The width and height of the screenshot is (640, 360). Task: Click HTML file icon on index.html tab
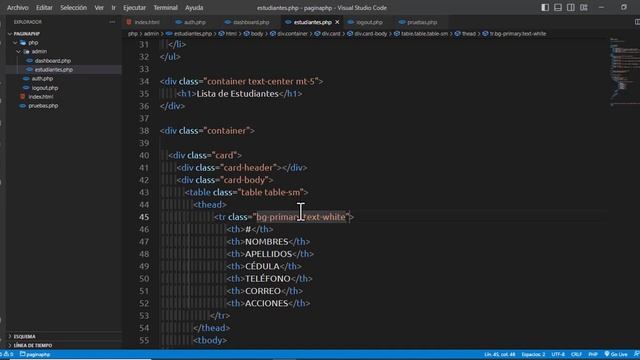point(129,22)
